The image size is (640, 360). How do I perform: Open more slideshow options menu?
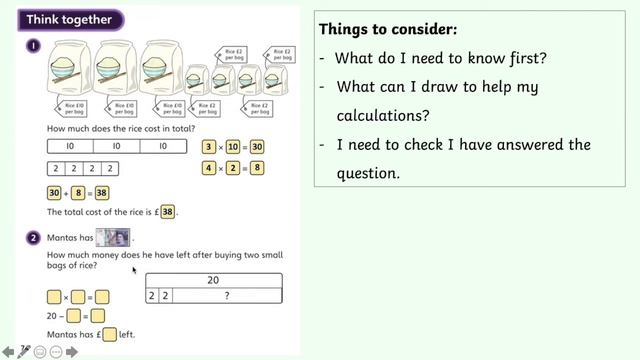pos(56,352)
